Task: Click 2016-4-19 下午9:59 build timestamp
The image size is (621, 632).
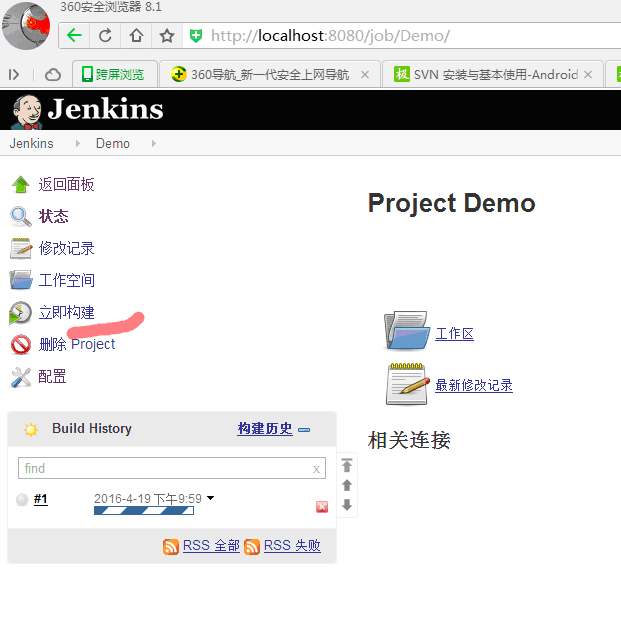Action: (148, 499)
